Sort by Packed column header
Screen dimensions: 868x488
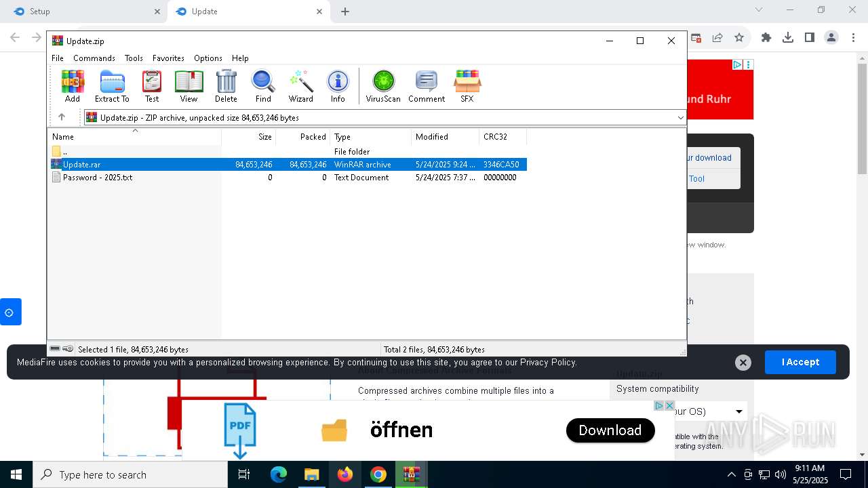[303, 137]
